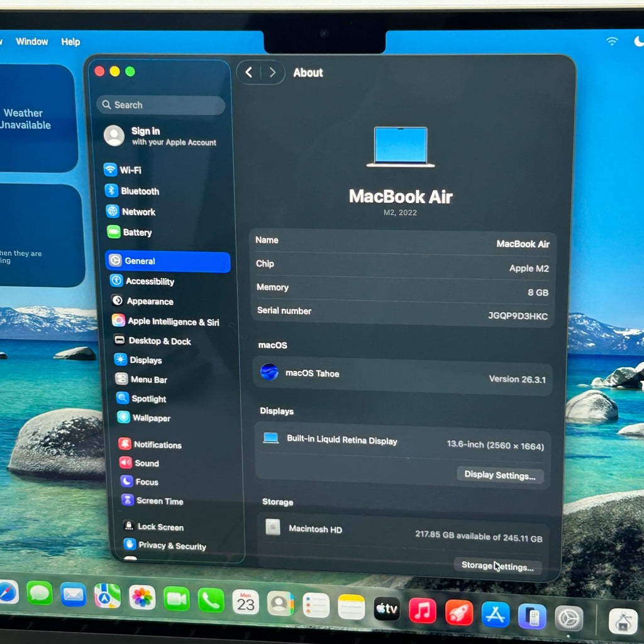Open the Help menu
Image resolution: width=644 pixels, height=644 pixels.
tap(70, 42)
